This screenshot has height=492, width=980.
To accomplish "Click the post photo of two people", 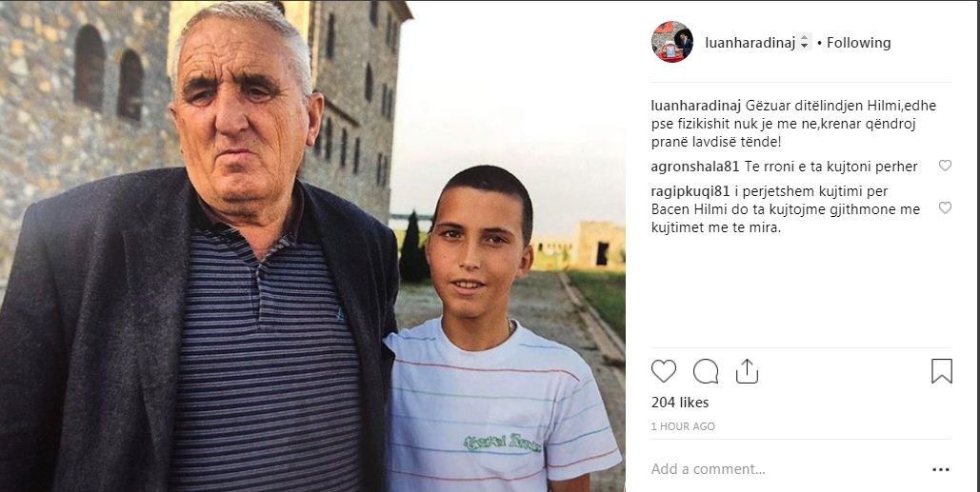I will pos(312,246).
